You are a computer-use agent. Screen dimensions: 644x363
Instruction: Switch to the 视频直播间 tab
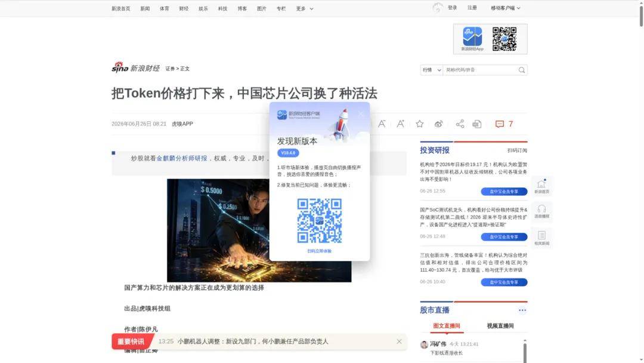pyautogui.click(x=500, y=325)
